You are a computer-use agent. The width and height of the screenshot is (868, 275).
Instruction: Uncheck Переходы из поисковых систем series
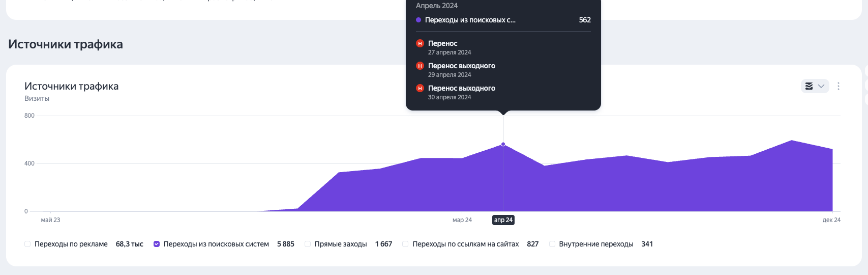pos(157,244)
